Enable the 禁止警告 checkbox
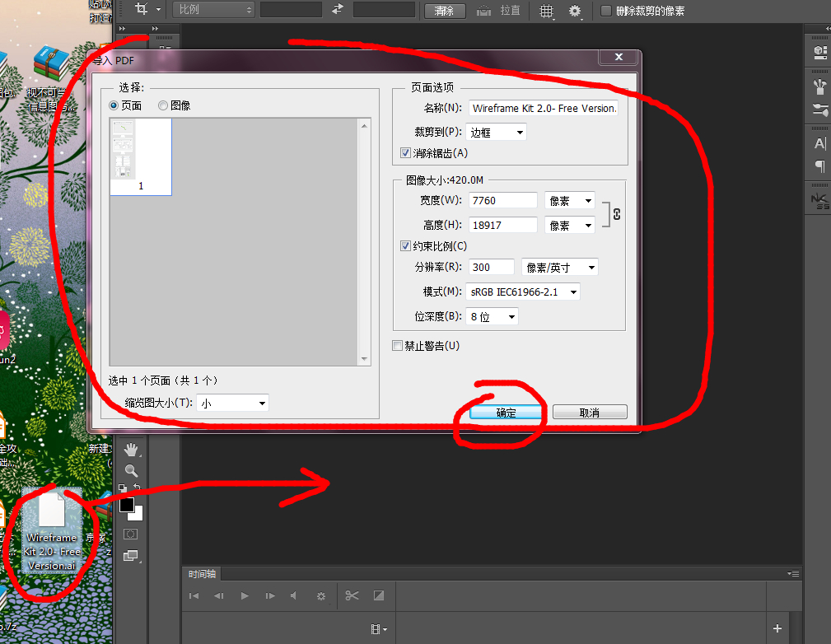 point(398,345)
